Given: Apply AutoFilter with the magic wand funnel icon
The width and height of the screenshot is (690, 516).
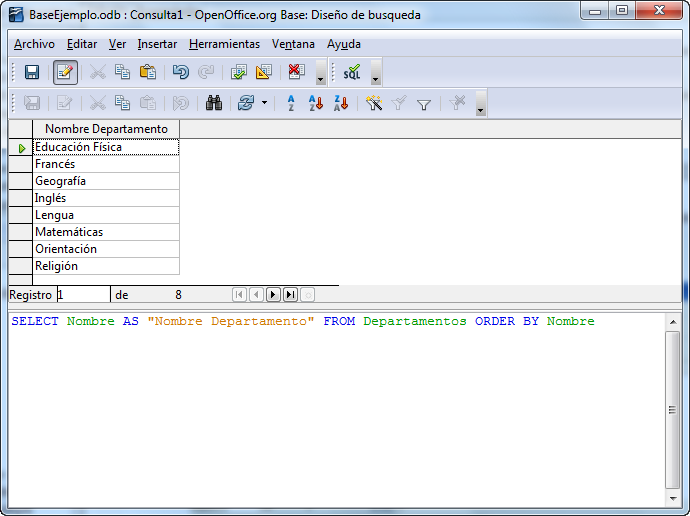Looking at the screenshot, I should (x=374, y=103).
